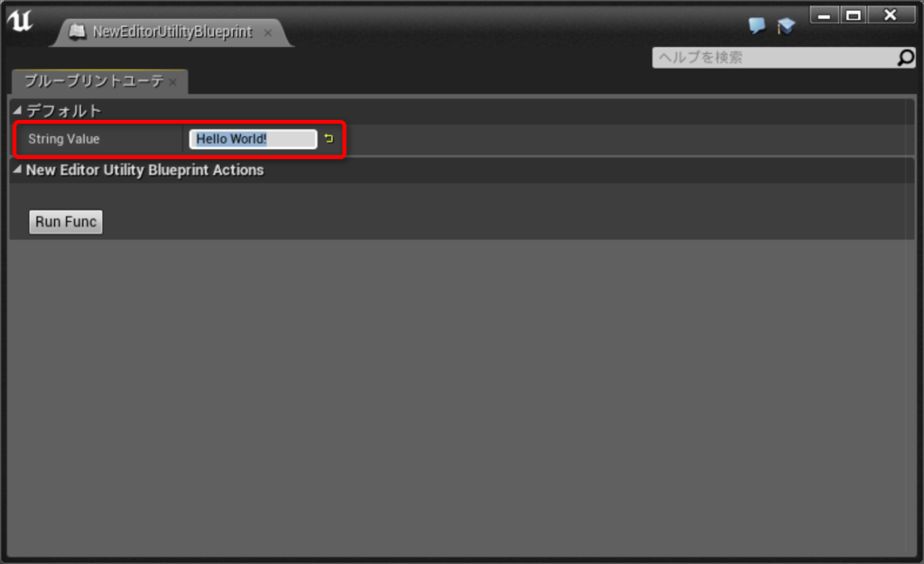Select the NewEditorUtilityBlueprint window tab

171,32
